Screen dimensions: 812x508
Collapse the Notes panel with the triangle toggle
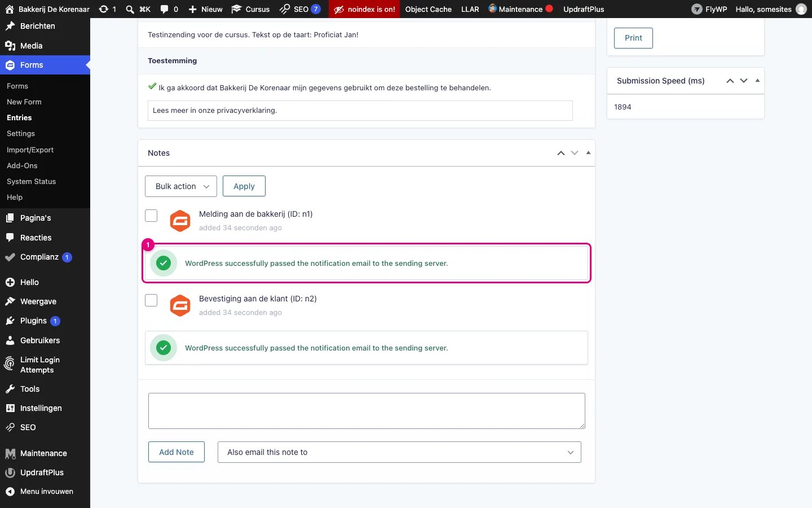point(588,153)
